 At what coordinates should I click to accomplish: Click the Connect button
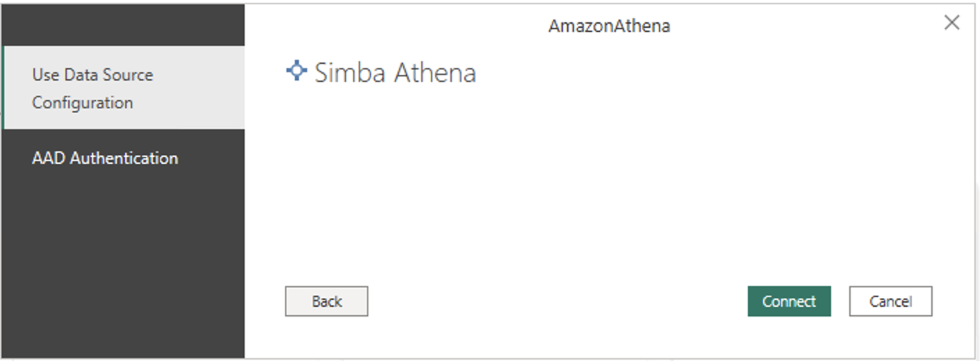pos(789,301)
